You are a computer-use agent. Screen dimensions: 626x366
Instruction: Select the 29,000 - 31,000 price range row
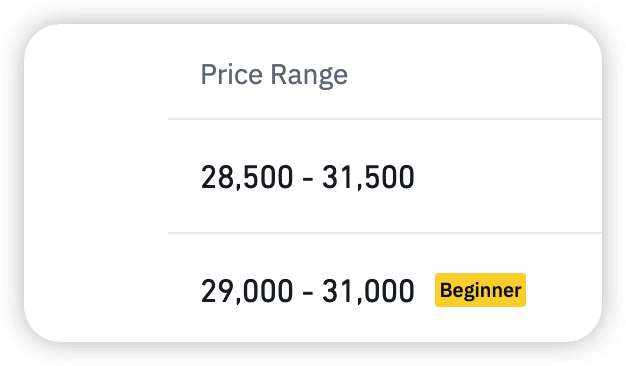385,287
